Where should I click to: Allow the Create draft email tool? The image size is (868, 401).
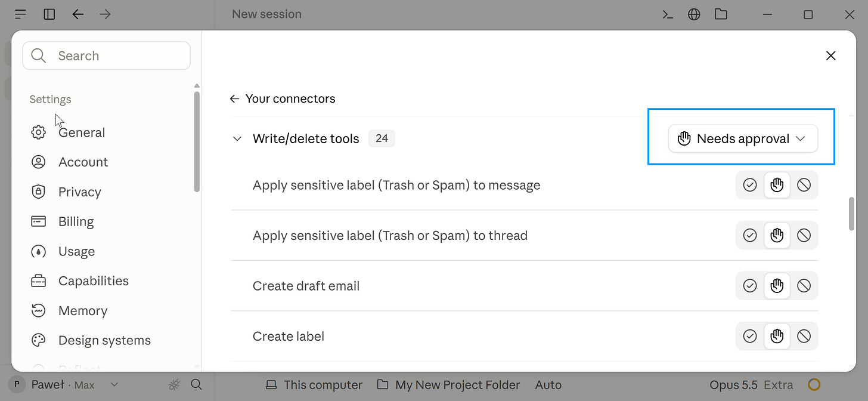pos(750,286)
